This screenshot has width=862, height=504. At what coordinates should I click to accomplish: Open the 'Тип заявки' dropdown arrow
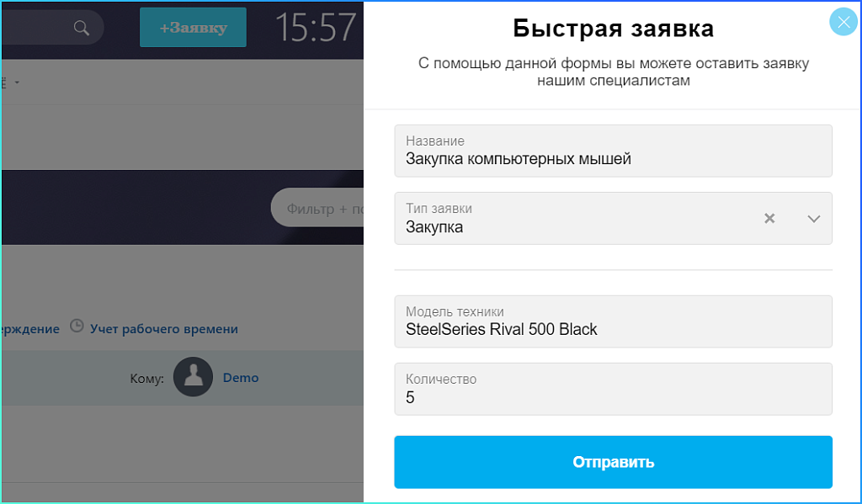pyautogui.click(x=813, y=219)
